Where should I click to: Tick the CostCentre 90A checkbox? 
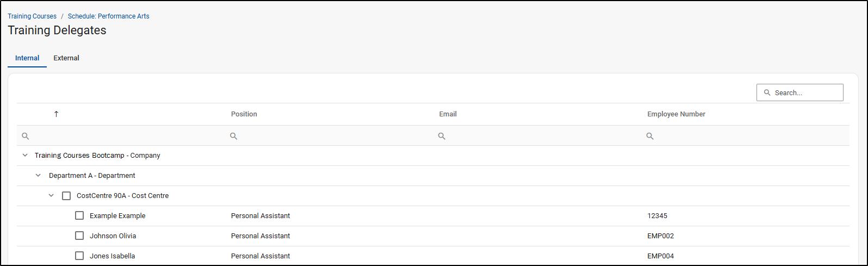[x=66, y=196]
